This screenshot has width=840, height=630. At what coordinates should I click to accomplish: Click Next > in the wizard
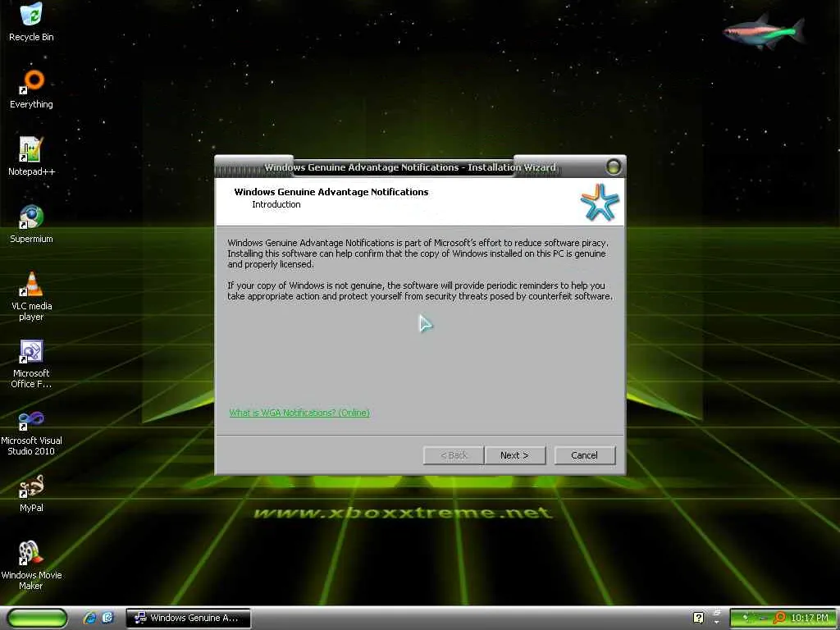[x=515, y=455]
